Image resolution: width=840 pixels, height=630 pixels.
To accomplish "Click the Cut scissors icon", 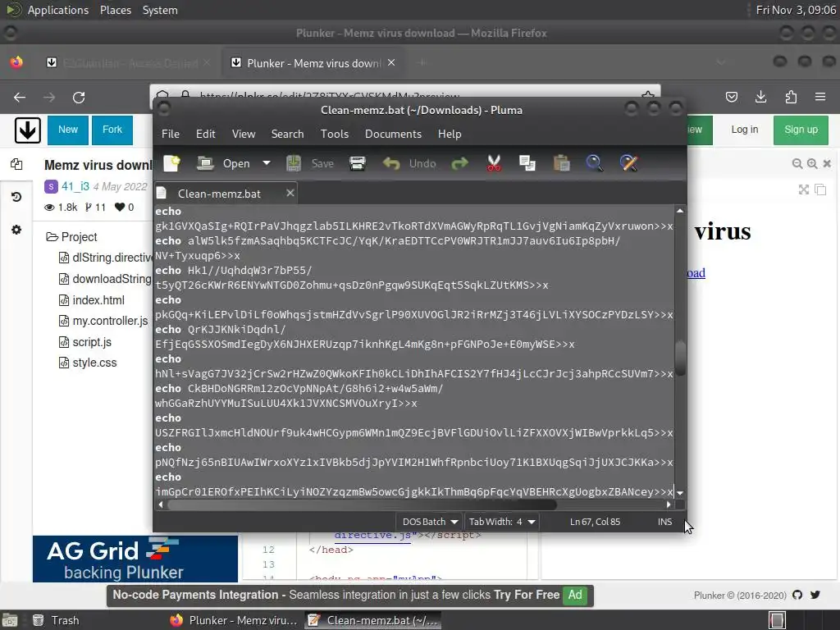I will tap(494, 163).
